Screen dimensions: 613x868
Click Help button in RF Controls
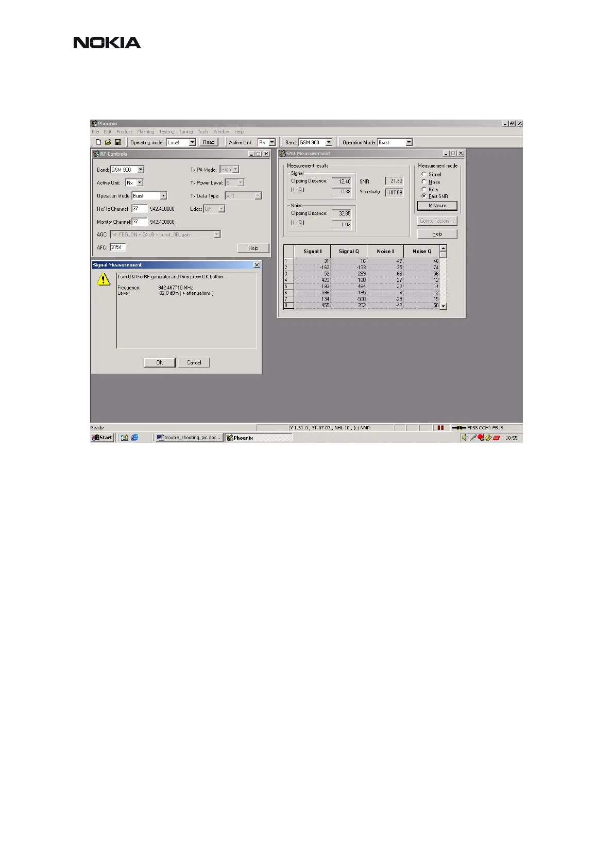click(x=253, y=248)
